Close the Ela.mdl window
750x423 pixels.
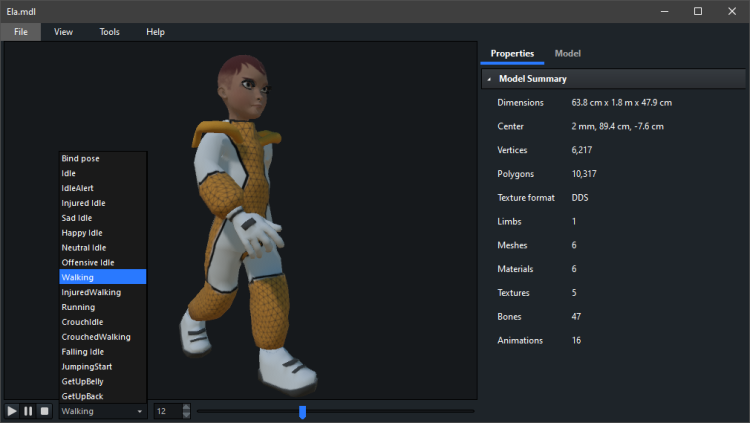click(732, 11)
